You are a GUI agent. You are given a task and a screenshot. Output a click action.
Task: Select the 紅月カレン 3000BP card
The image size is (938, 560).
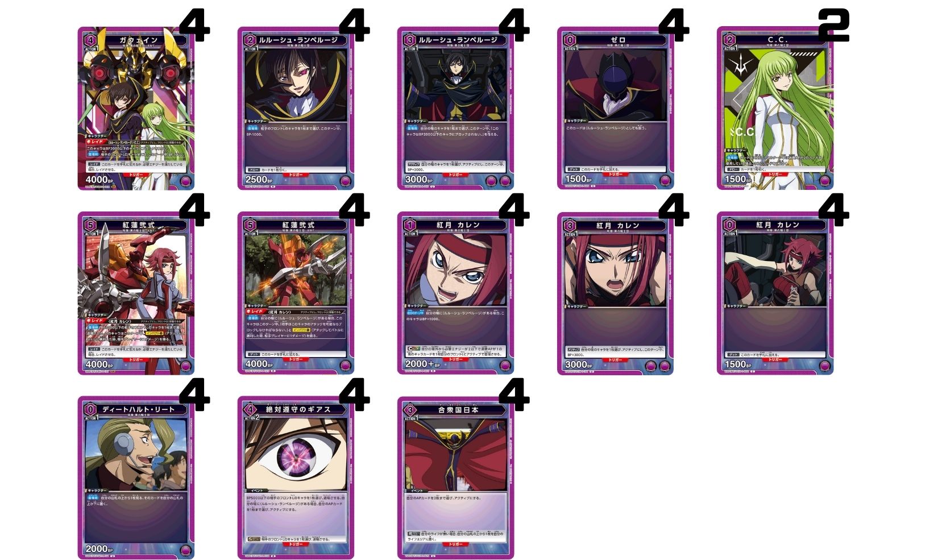[616, 293]
